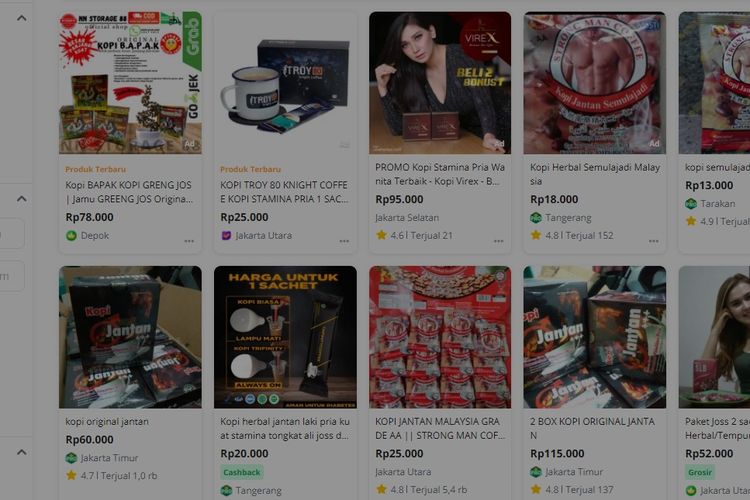This screenshot has height=500, width=750.
Task: Open more options for Kopi BAPAK listing
Action: [x=189, y=241]
